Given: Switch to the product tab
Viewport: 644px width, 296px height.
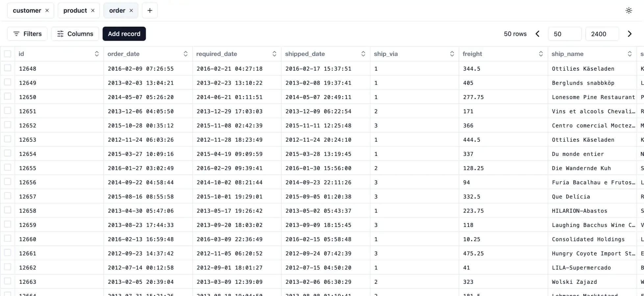Looking at the screenshot, I should point(75,11).
